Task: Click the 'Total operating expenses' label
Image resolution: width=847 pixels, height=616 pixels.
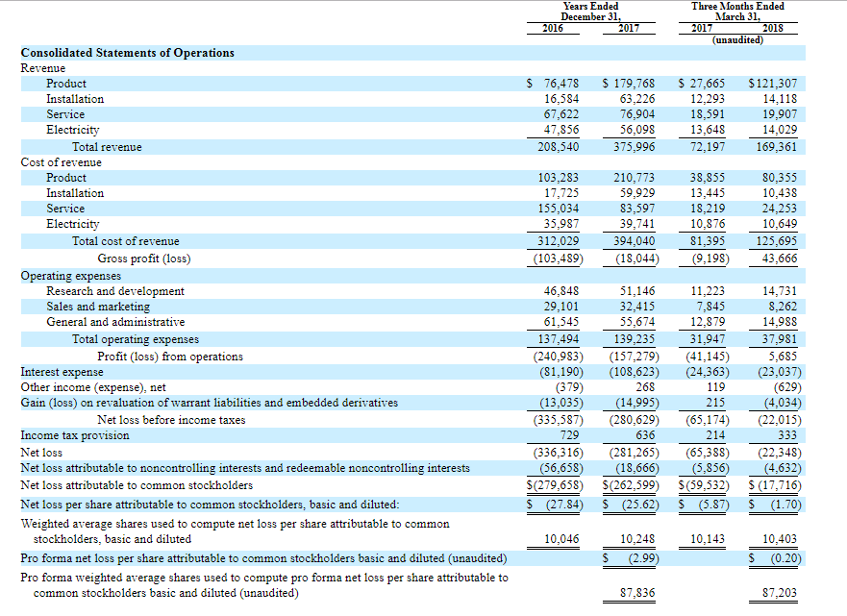Action: [136, 339]
